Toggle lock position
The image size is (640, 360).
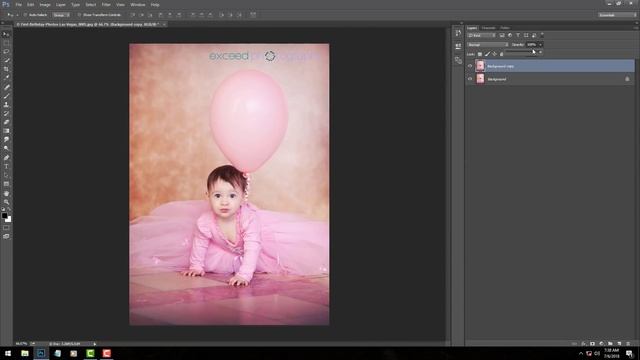coord(494,54)
